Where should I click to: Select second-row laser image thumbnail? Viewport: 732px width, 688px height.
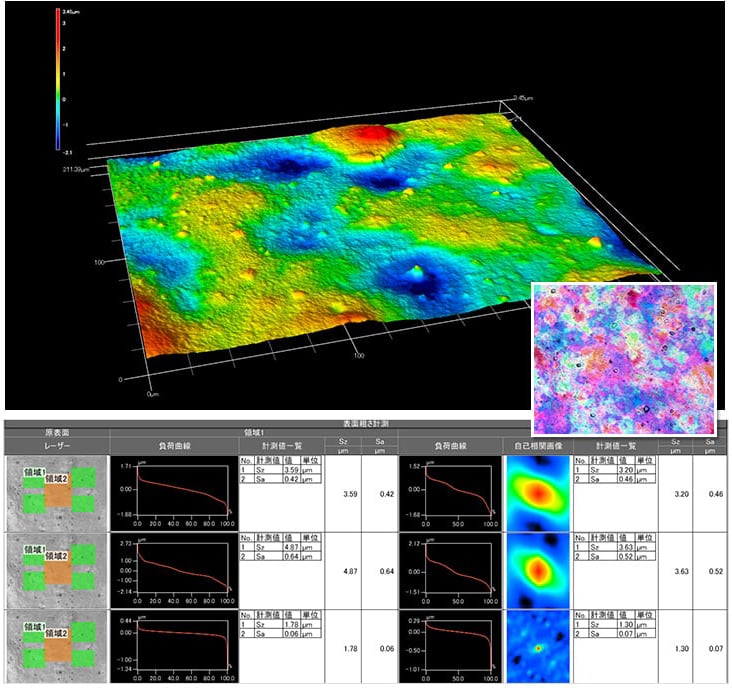56,570
